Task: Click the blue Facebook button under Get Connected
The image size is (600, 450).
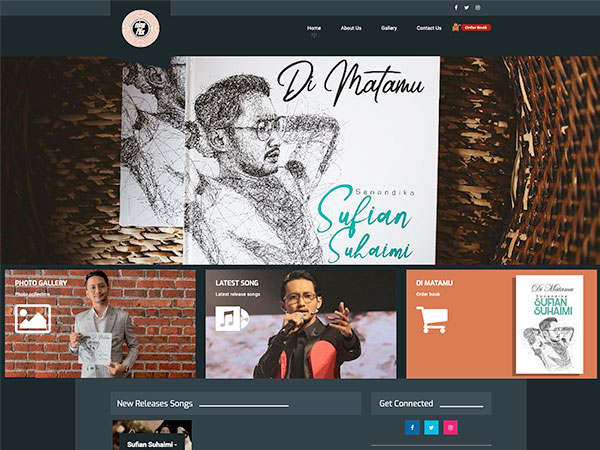Action: click(x=412, y=427)
